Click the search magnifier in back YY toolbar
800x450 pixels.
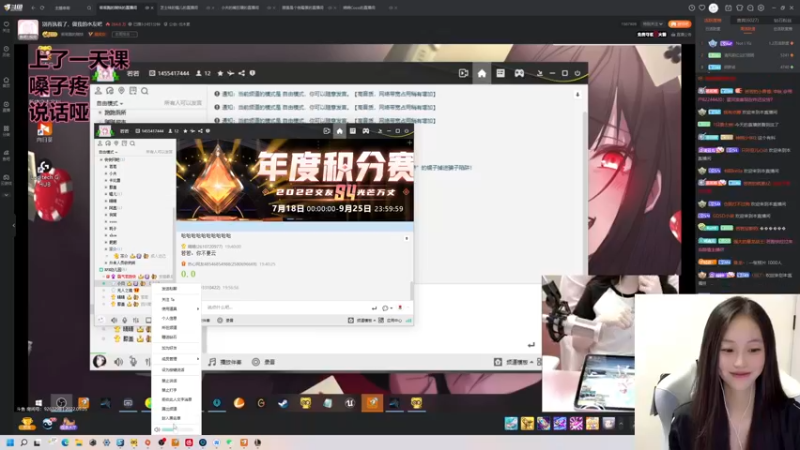point(144,91)
